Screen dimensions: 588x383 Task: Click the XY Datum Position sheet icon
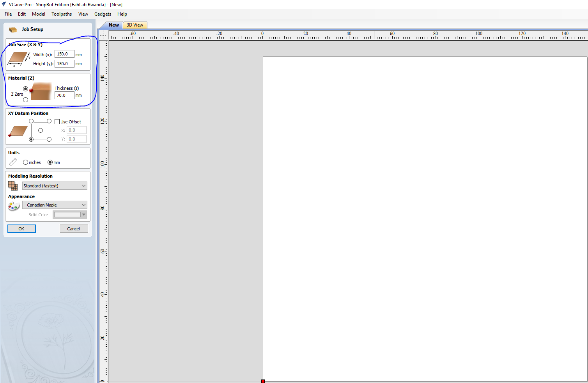click(x=18, y=131)
